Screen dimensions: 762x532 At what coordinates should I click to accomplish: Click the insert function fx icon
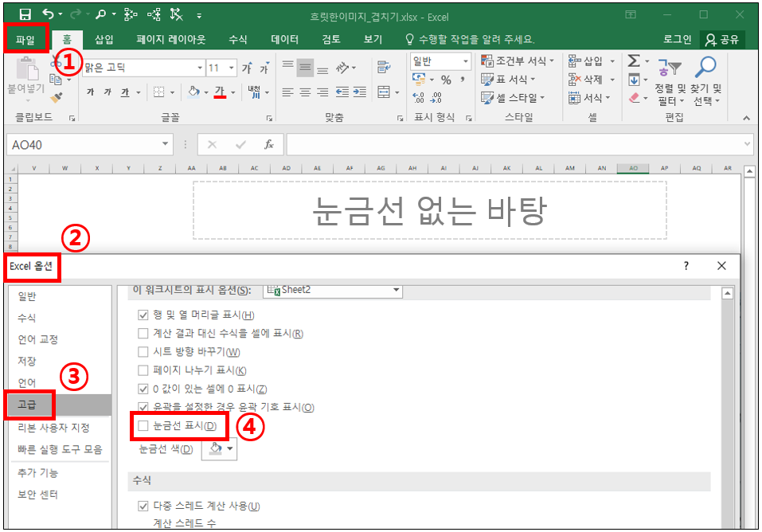269,144
